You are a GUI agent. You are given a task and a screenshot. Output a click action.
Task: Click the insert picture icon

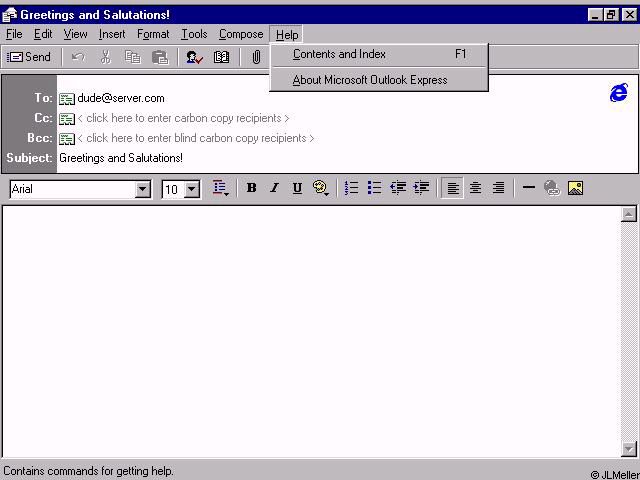point(575,188)
